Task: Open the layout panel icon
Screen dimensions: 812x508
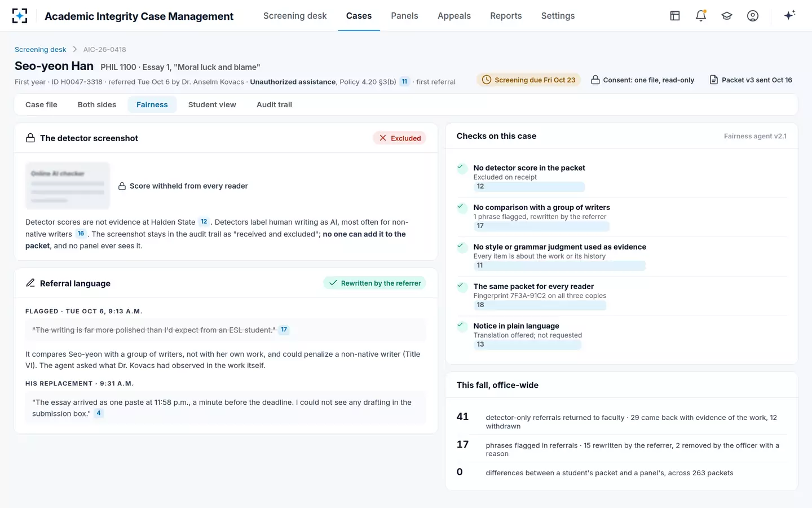Action: [675, 16]
